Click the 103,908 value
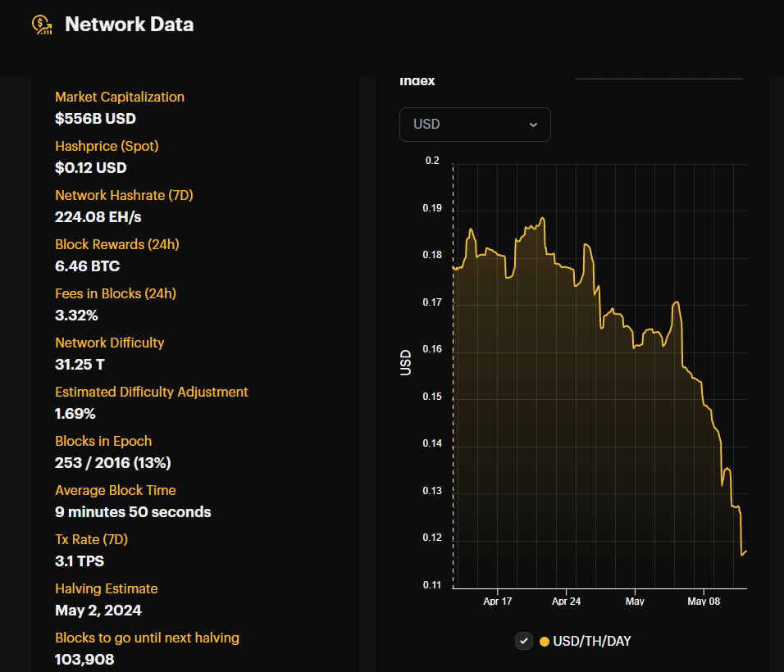This screenshot has width=784, height=672. [84, 660]
